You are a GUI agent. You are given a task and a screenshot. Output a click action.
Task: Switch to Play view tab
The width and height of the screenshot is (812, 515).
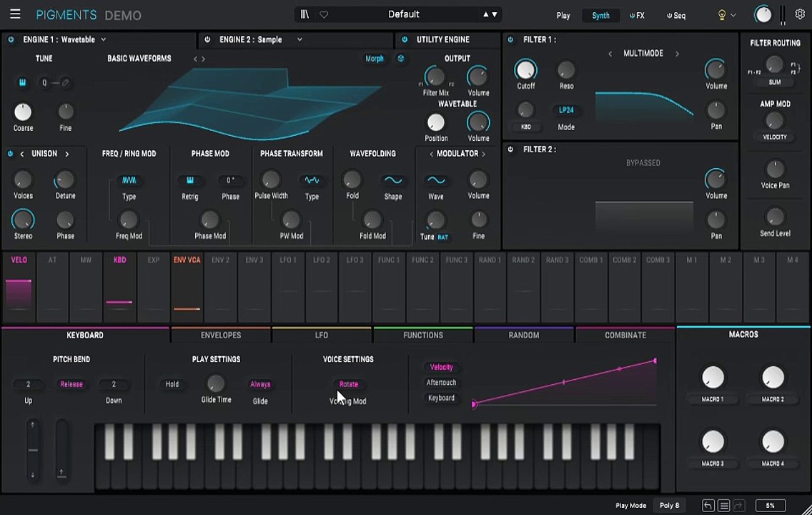[x=563, y=16]
